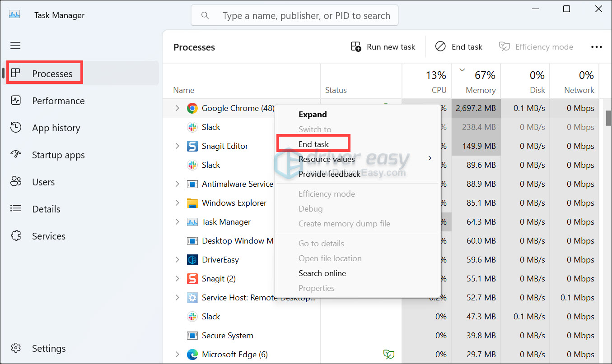612x364 pixels.
Task: Expand the Task Manager process group
Action: coord(177,222)
